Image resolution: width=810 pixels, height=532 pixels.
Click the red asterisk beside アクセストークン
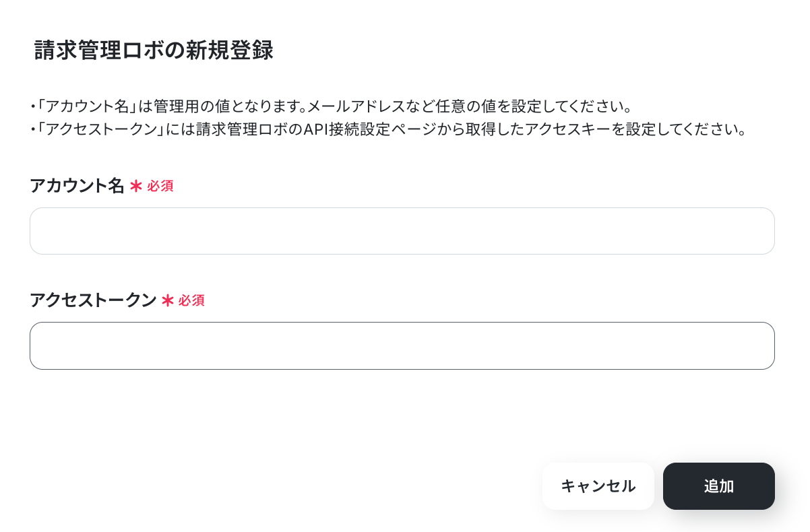(x=168, y=301)
